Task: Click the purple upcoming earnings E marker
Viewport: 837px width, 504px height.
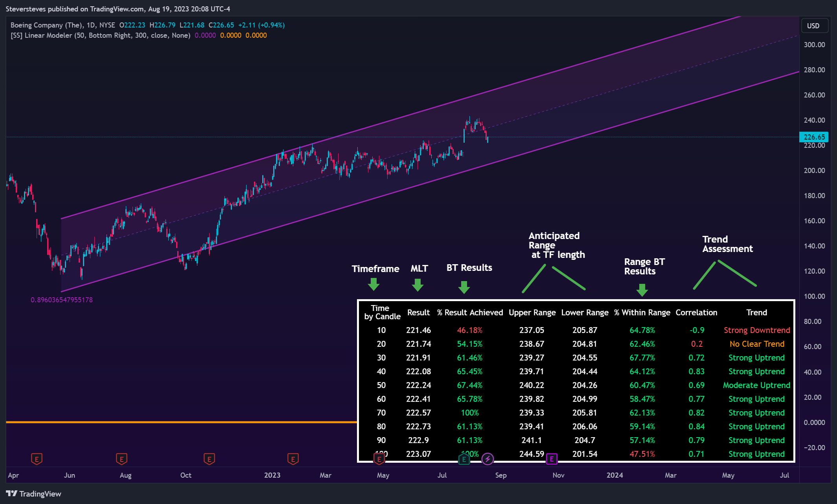Action: (552, 459)
